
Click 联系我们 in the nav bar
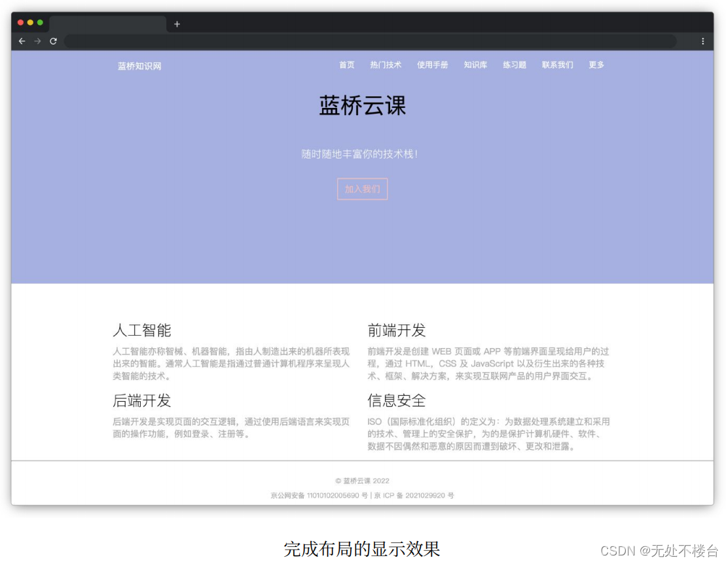(557, 65)
